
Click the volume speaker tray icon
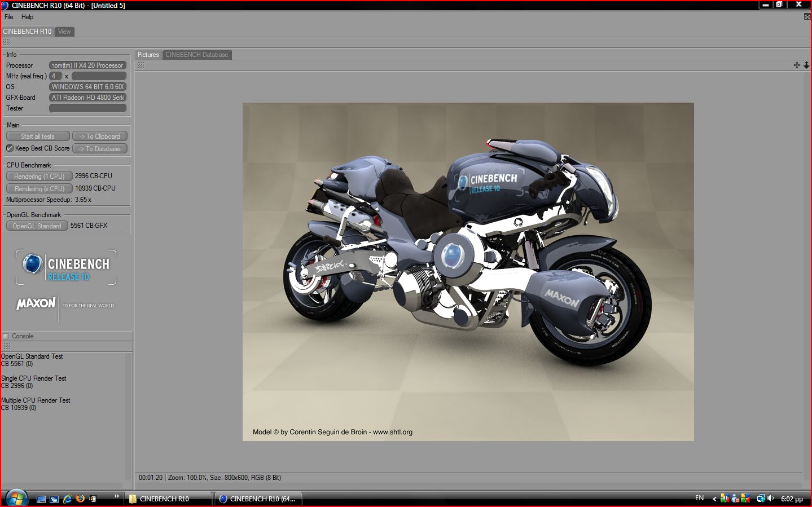(x=770, y=499)
